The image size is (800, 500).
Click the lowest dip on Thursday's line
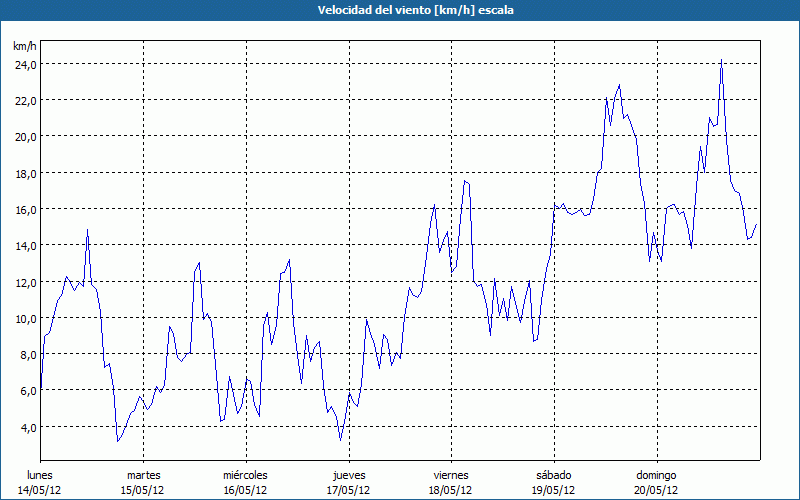341,439
